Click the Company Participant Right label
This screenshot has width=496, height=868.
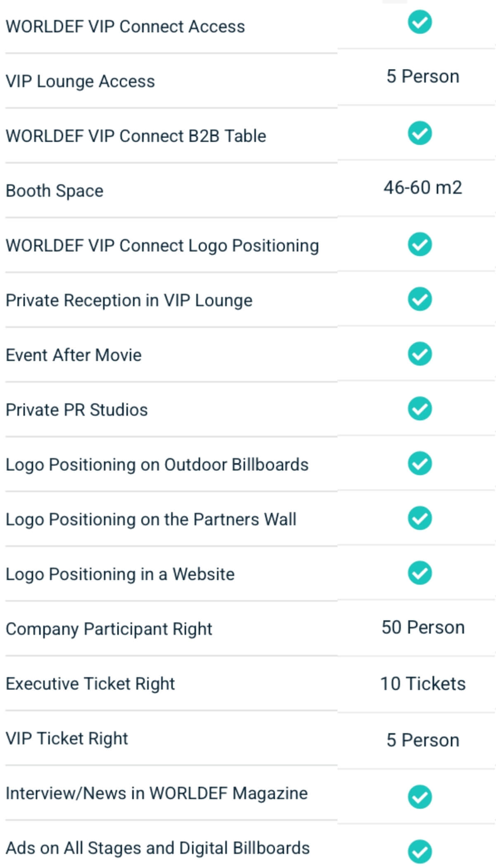(109, 629)
